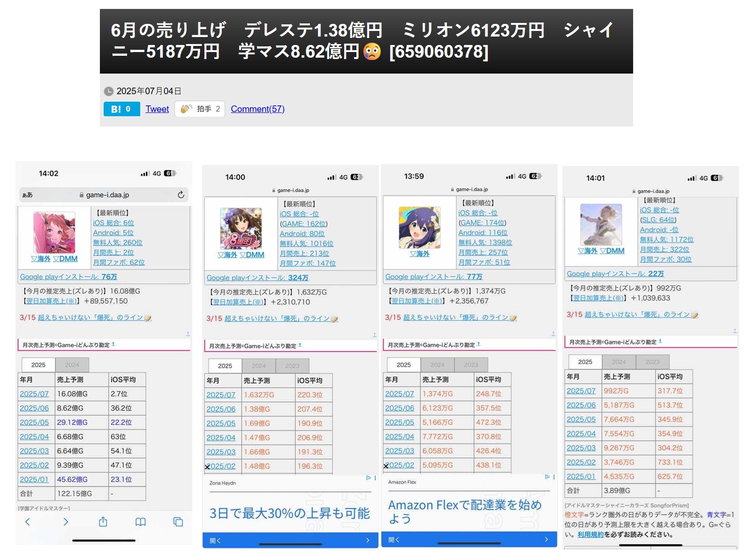Click the AdChoices icon on the Amazon Flex ad
This screenshot has width=748, height=560.
click(547, 477)
